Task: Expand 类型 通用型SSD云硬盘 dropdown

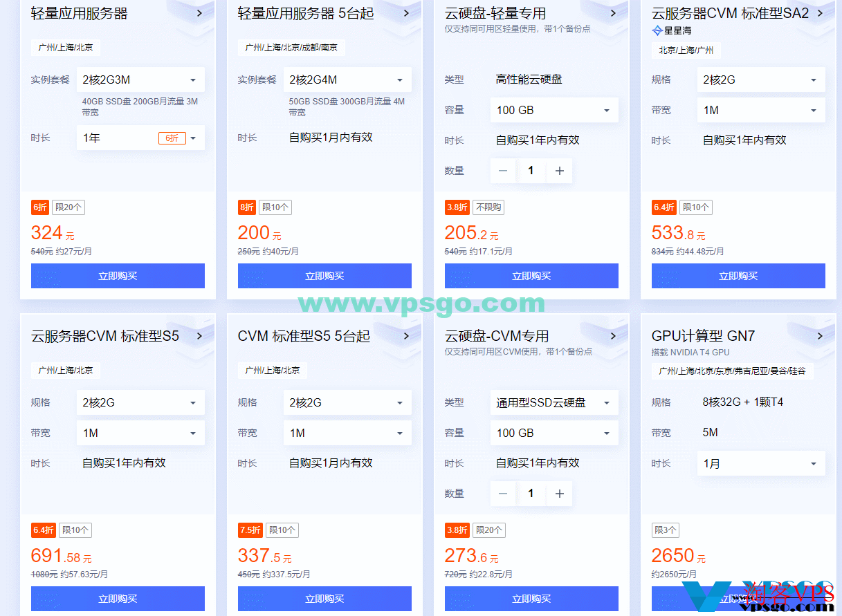Action: 554,402
